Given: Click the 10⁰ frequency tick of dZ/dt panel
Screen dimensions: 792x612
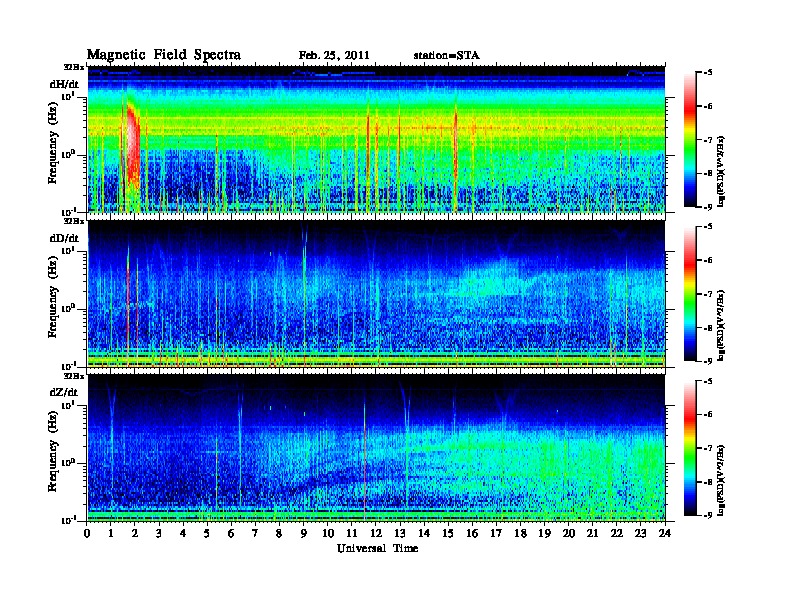Looking at the screenshot, I should point(68,463).
